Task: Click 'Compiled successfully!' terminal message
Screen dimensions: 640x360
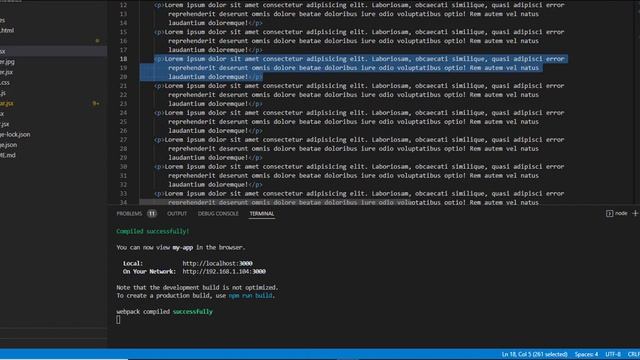Action: [153, 231]
